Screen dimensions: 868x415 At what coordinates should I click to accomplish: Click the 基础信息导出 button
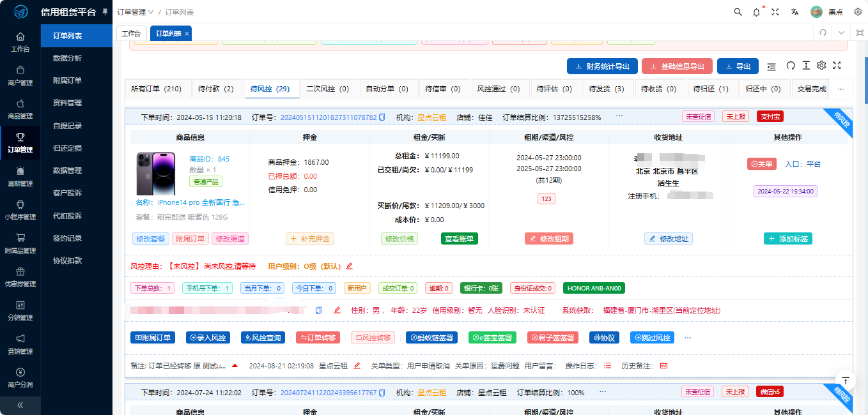click(x=677, y=66)
